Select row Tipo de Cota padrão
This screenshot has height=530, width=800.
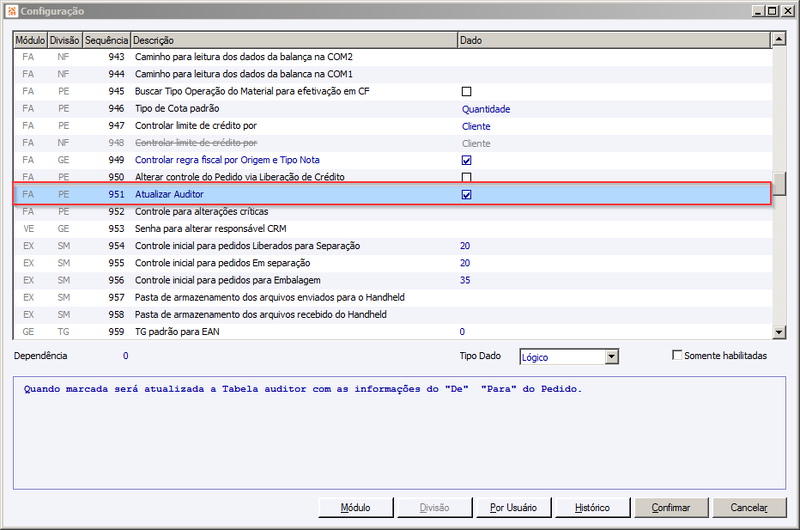pos(392,109)
